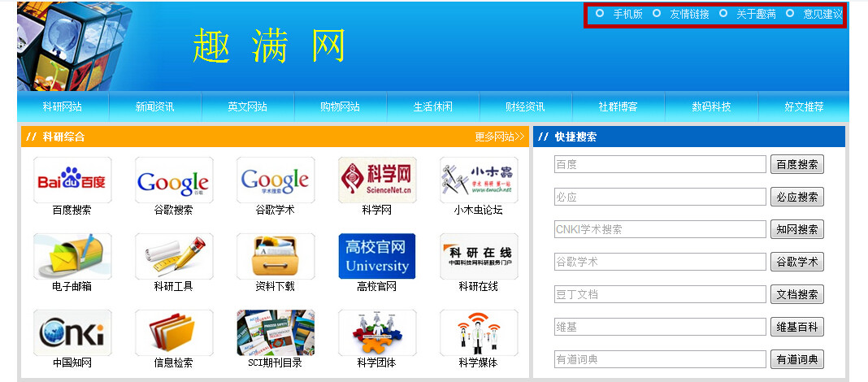
Task: Focus the 百度 search input
Action: tap(660, 164)
